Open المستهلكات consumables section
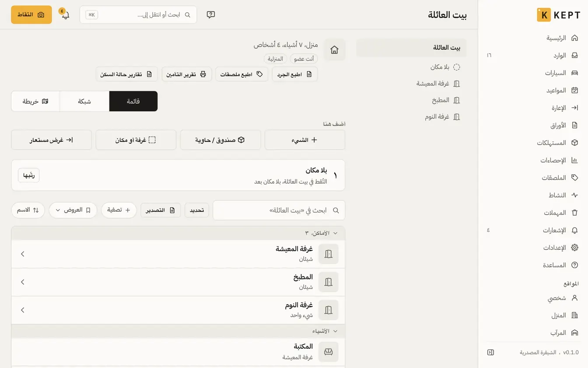The image size is (588, 368). coord(532,143)
